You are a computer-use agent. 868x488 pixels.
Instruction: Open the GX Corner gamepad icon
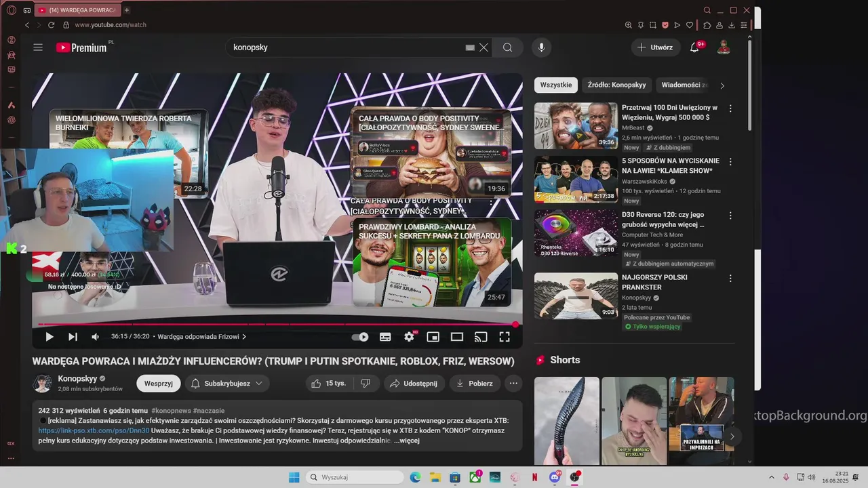pyautogui.click(x=27, y=10)
